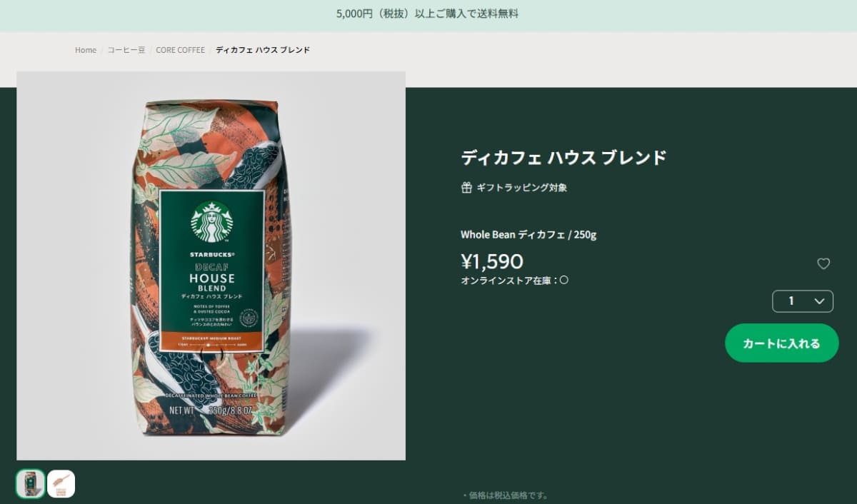Click the in-stock circle symbol
The height and width of the screenshot is (504, 857).
point(563,281)
